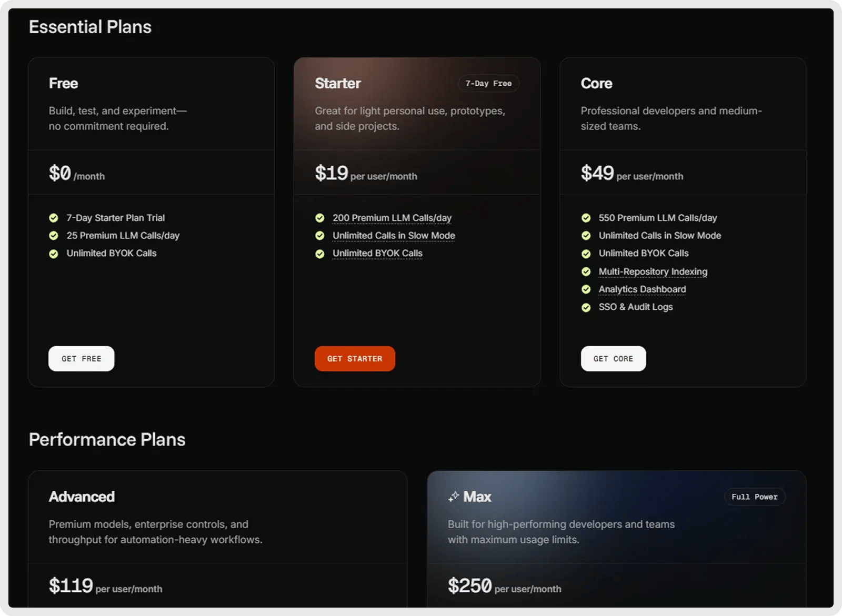Click the checkmark next to Analytics Dashboard
Image resolution: width=842 pixels, height=616 pixels.
point(586,289)
